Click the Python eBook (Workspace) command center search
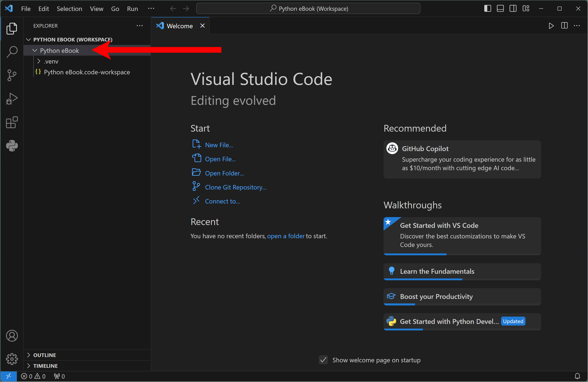Image resolution: width=588 pixels, height=382 pixels. pos(308,9)
